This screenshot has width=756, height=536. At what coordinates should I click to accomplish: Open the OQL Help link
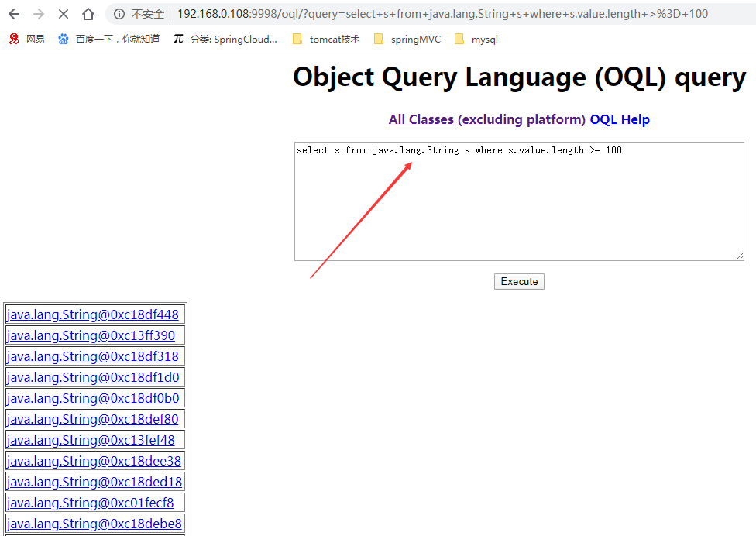pos(620,119)
